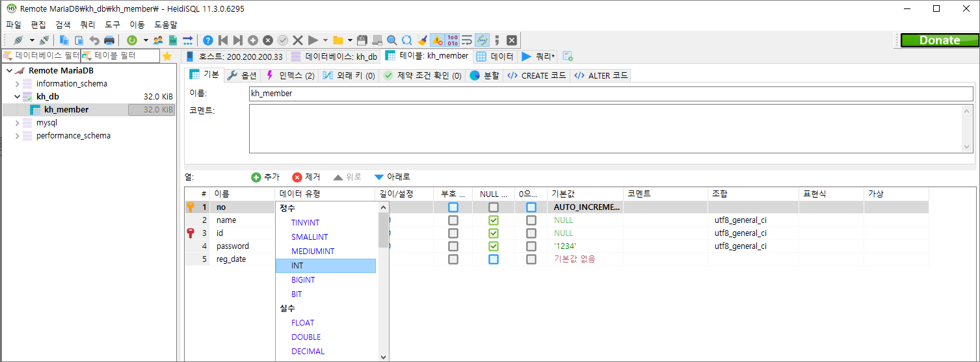Toggle unsigned checkbox for no column
980x362 pixels.
[453, 207]
